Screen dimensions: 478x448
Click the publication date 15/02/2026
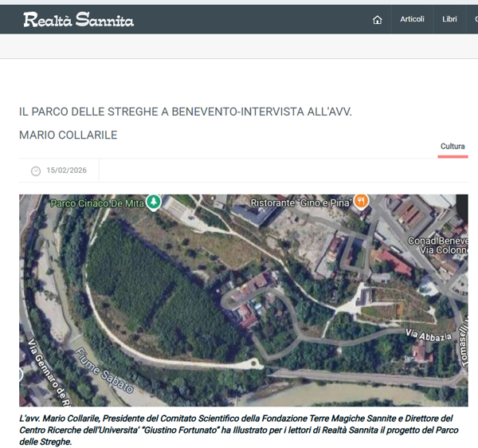(66, 171)
